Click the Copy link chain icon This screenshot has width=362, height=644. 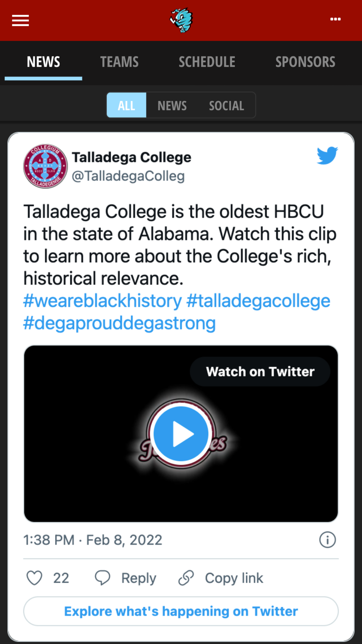pos(186,578)
